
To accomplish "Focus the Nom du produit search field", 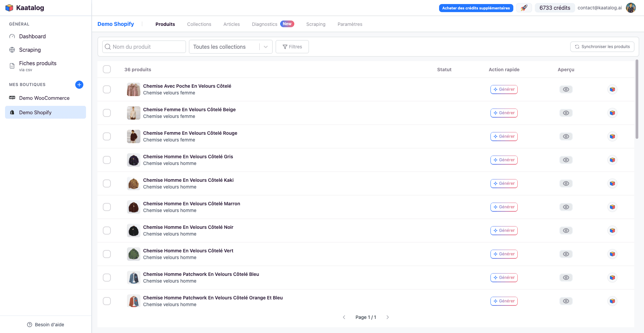I will click(144, 47).
